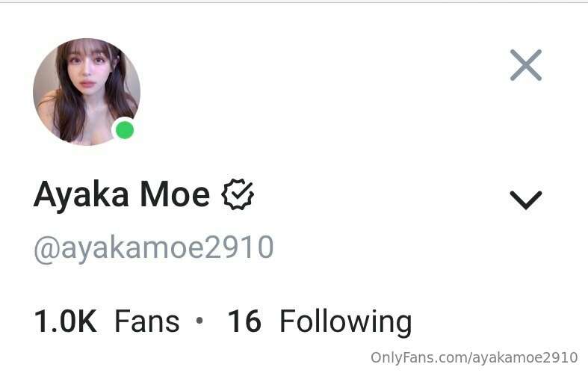The width and height of the screenshot is (588, 376).
Task: Open the 16 Following list
Action: [x=320, y=322]
